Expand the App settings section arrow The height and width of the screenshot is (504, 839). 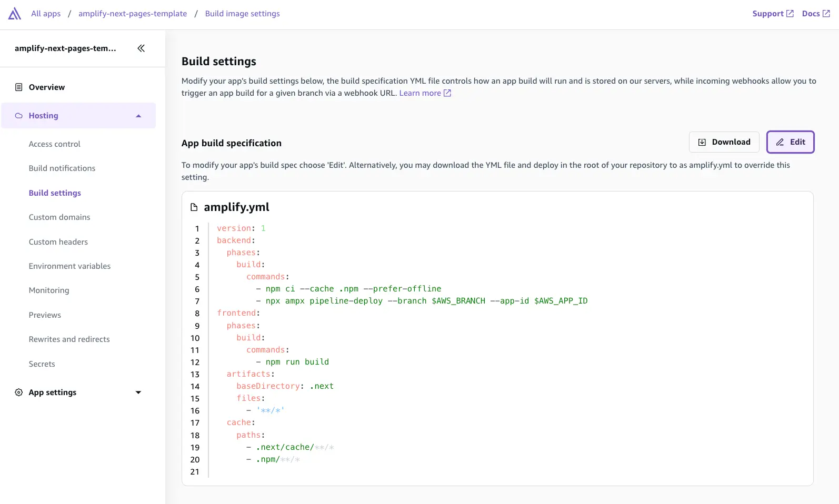(138, 392)
